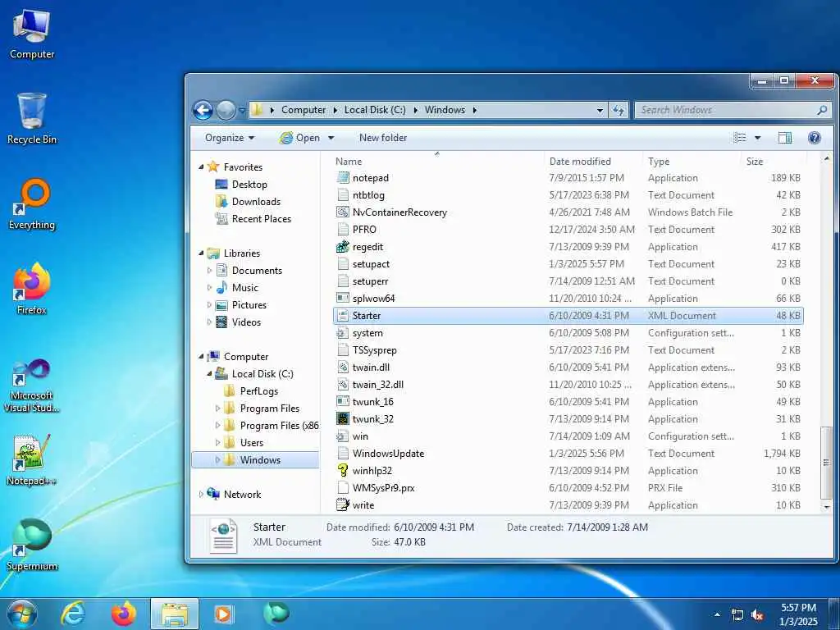Select the Microsoft Visual Studio desktop shortcut
This screenshot has width=840, height=630.
click(32, 386)
